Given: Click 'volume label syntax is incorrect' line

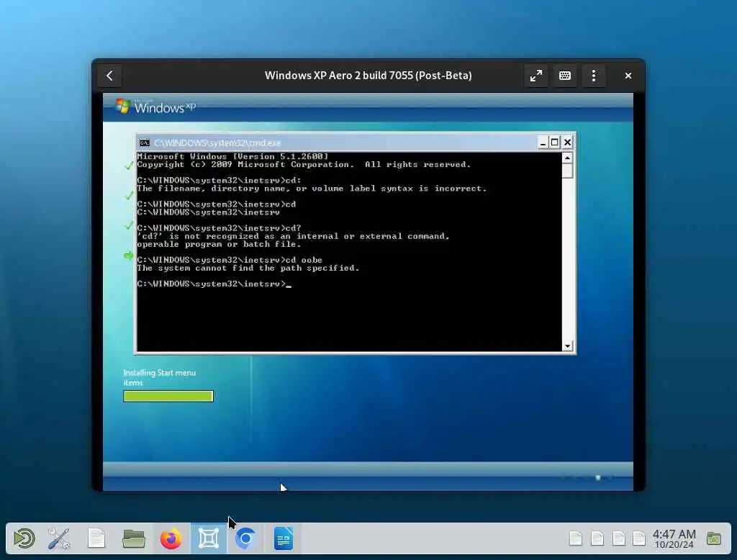Looking at the screenshot, I should 312,189.
